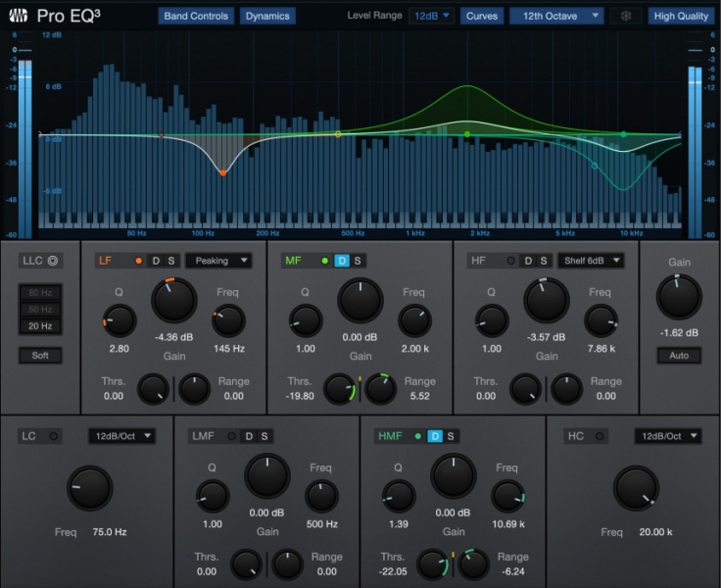The width and height of the screenshot is (721, 588).
Task: Click the LF Gain knob at -4.36 dB
Action: 174,301
